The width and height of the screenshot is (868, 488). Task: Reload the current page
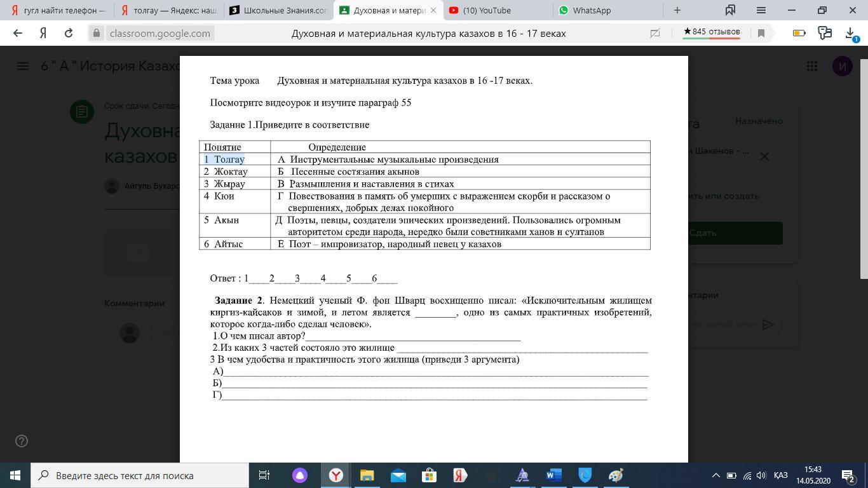tap(69, 33)
